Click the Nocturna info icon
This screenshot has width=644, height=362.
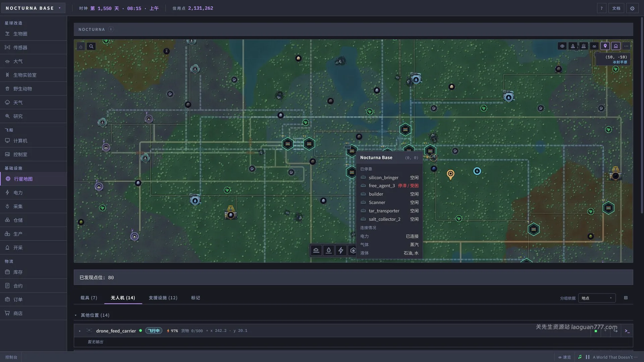[x=111, y=29]
